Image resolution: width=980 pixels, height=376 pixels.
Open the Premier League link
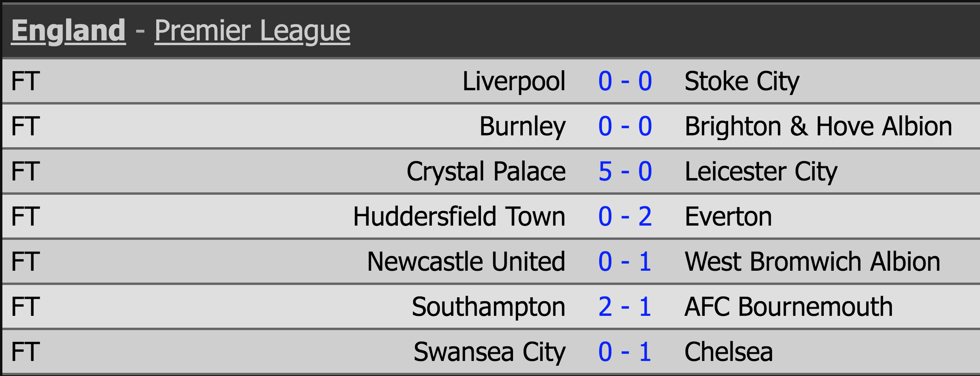click(x=252, y=30)
